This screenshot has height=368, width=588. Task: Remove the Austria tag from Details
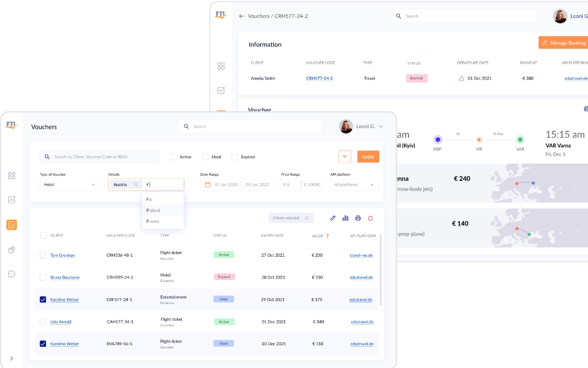coord(136,184)
